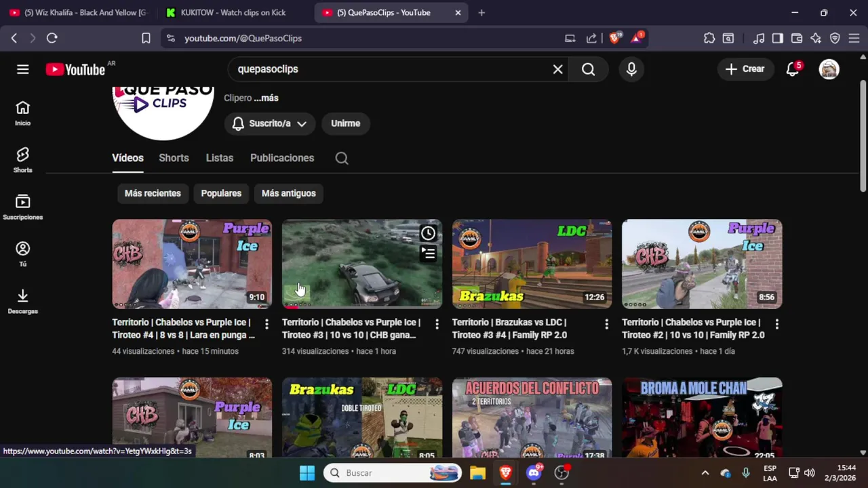This screenshot has height=488, width=868.
Task: Open the account avatar menu
Action: pos(829,69)
